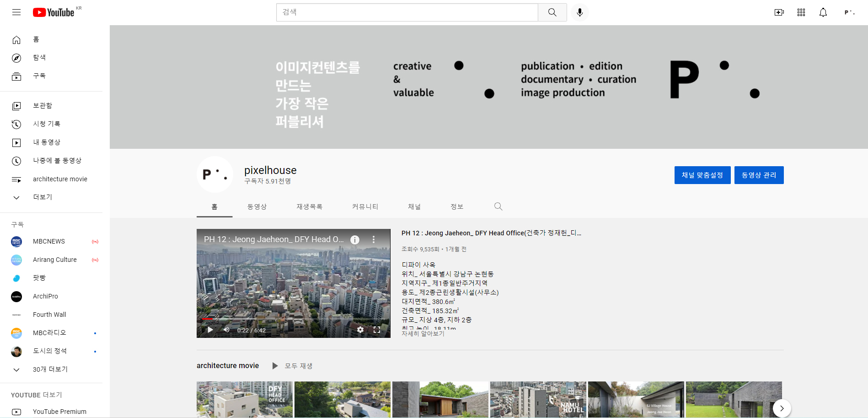This screenshot has width=868, height=418.
Task: Open the notifications bell
Action: 823,12
